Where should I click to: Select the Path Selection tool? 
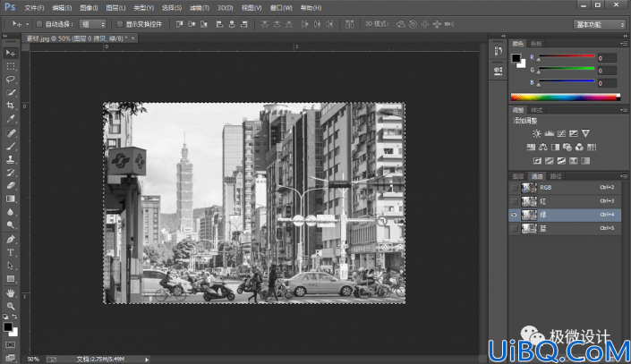click(x=11, y=266)
